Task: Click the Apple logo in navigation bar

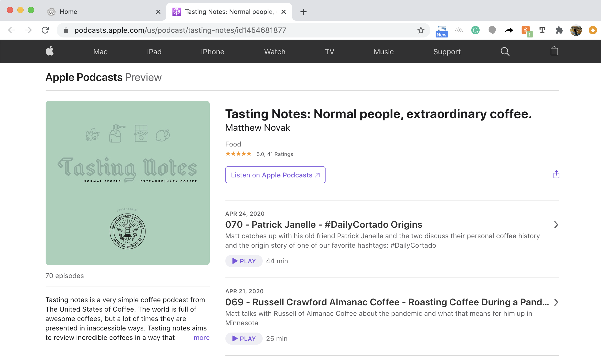Action: tap(50, 51)
